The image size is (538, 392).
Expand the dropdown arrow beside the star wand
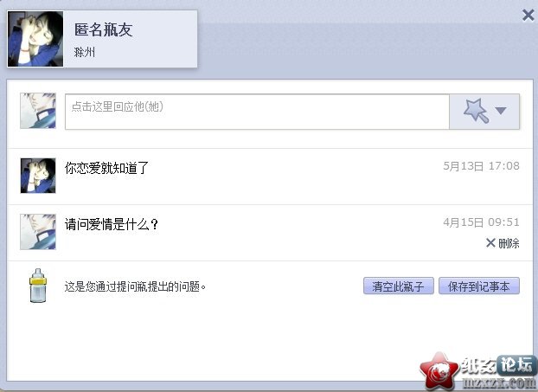501,111
